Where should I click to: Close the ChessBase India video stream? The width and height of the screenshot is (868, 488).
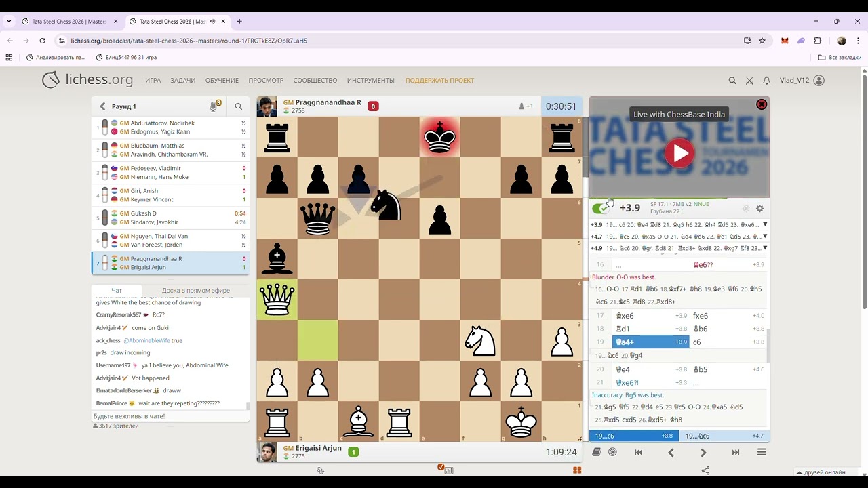click(762, 104)
